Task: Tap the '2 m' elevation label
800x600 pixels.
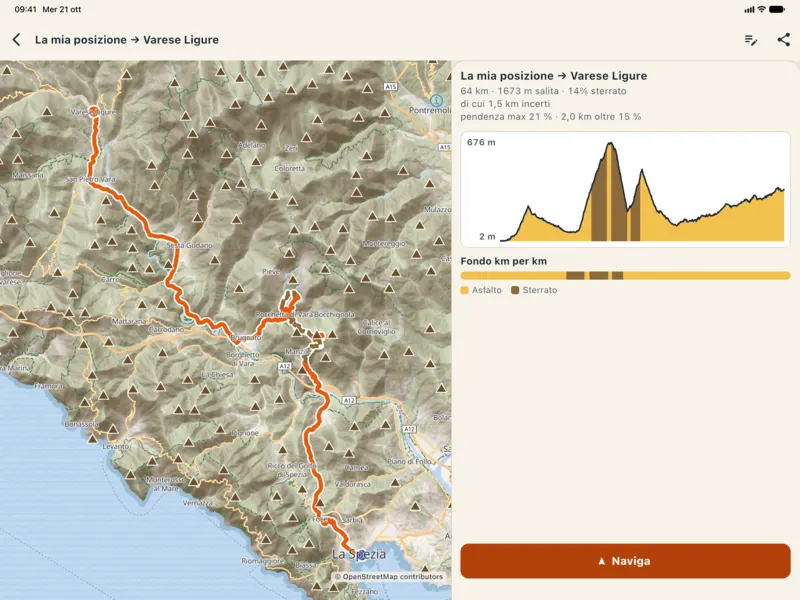Action: tap(487, 236)
